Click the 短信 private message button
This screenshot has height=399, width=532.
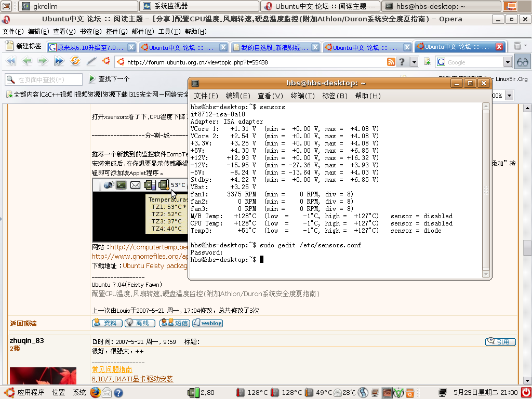[175, 323]
